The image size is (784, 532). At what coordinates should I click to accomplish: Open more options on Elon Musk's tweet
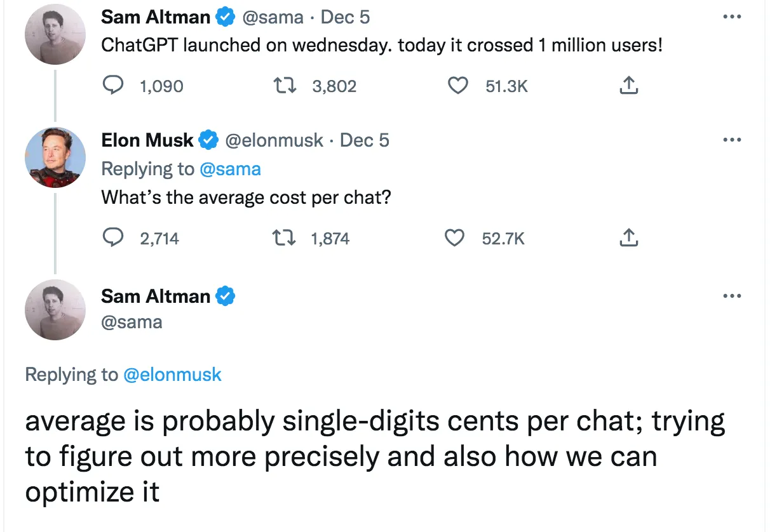pyautogui.click(x=732, y=140)
